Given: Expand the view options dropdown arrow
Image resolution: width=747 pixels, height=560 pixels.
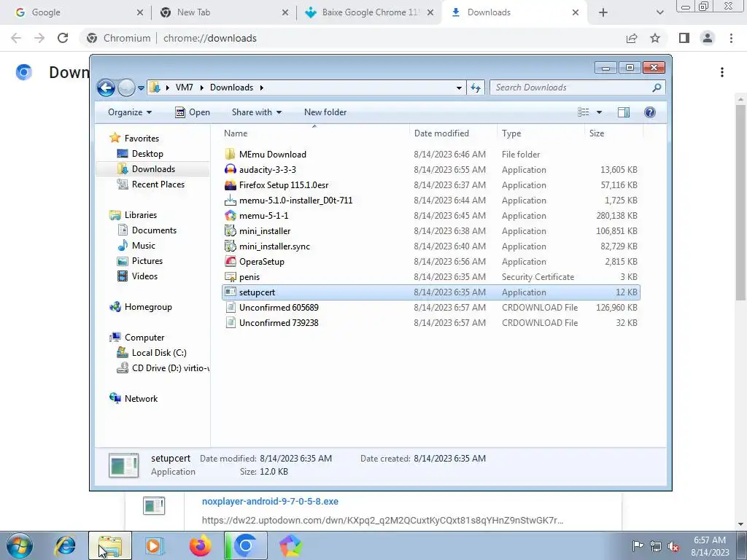Looking at the screenshot, I should 600,112.
